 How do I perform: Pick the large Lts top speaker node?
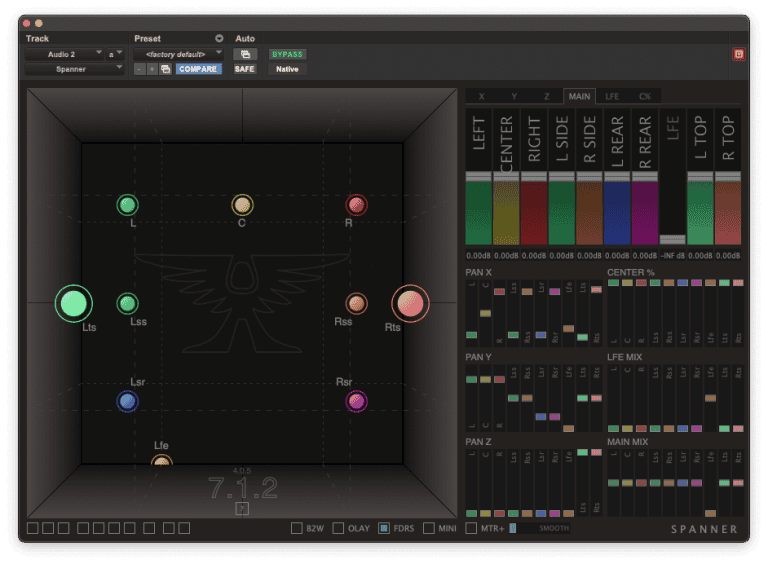pyautogui.click(x=73, y=304)
